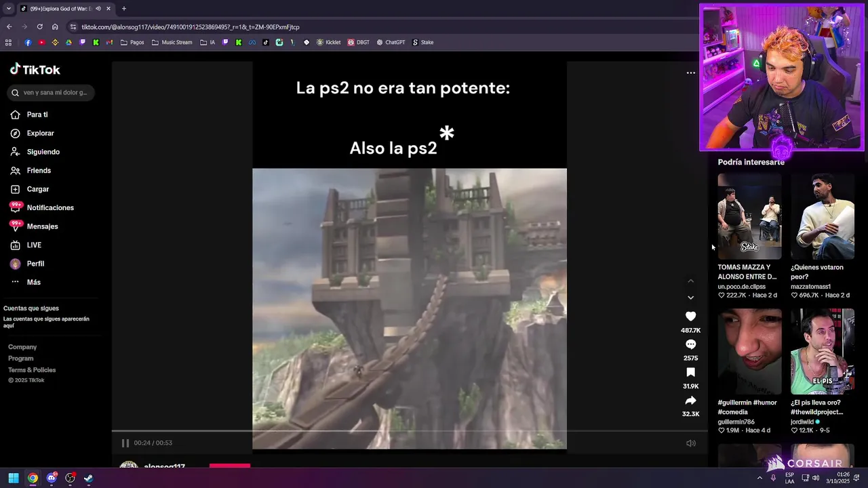Screen dimensions: 868x488
Task: Click the TikTok logo
Action: [35, 69]
